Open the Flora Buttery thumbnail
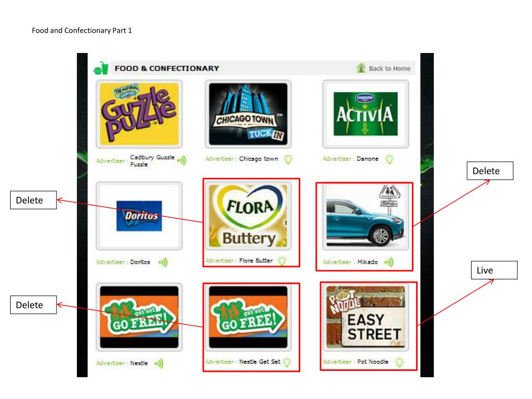Screen dimensions: 532x399 point(248,216)
